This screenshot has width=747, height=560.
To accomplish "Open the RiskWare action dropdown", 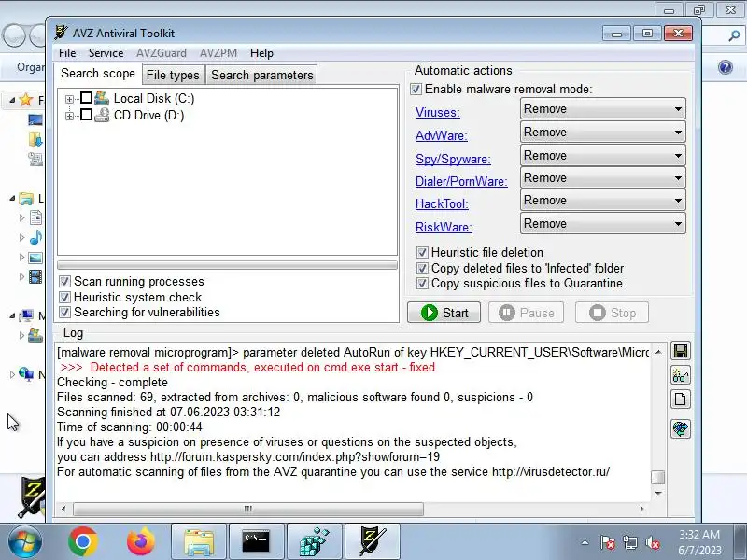I will coord(602,223).
